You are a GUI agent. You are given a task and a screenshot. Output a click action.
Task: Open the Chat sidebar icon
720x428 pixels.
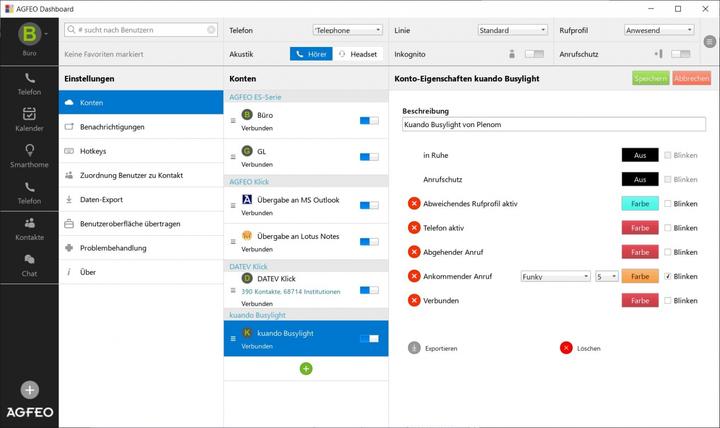coord(29,265)
